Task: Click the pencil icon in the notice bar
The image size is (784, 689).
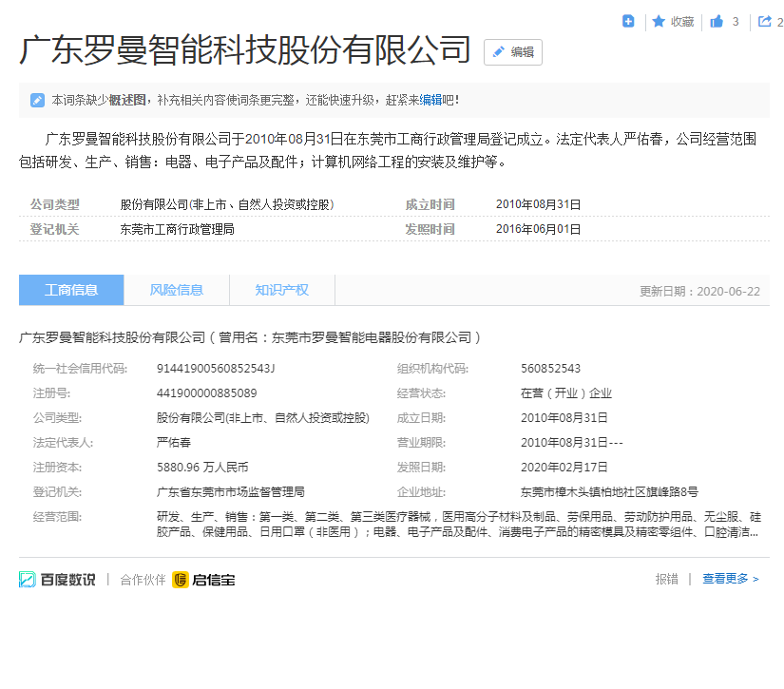Action: click(x=37, y=100)
